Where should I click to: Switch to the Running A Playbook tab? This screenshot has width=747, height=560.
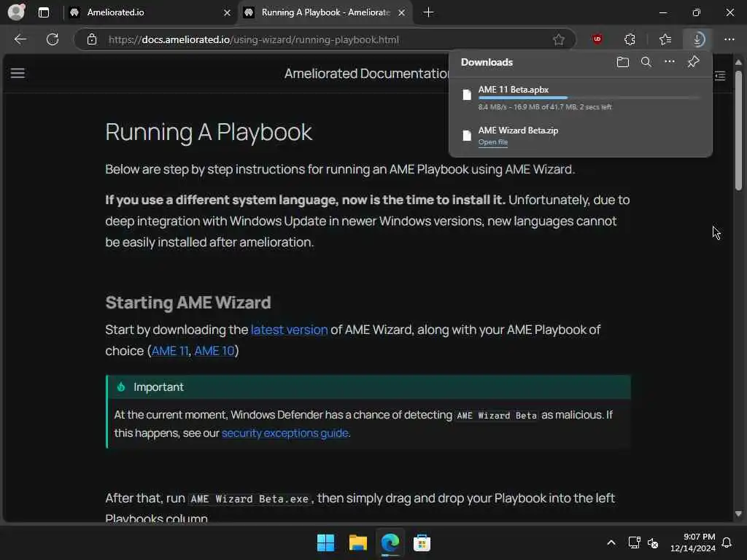pos(326,12)
